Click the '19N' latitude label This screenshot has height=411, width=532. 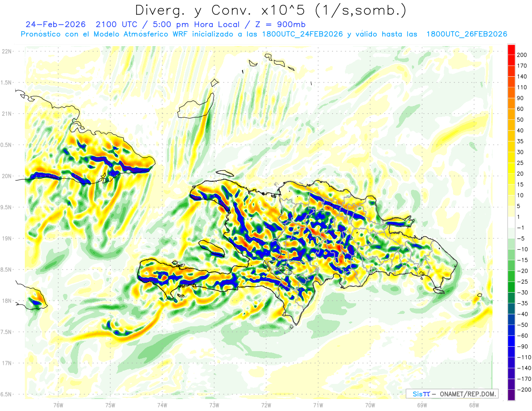[6, 238]
